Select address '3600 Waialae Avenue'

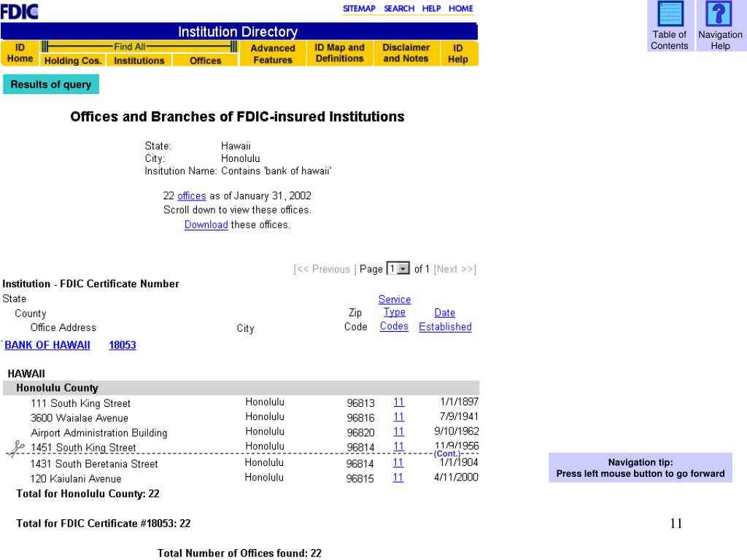pos(80,418)
